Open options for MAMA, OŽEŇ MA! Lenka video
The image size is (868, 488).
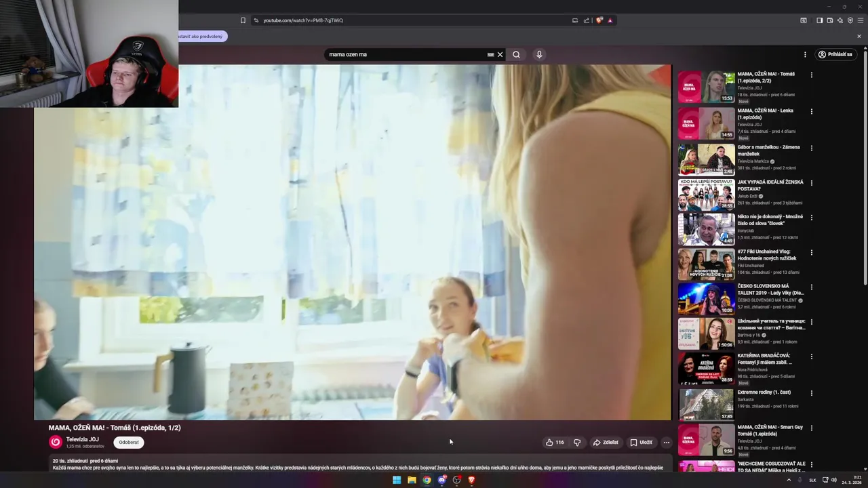coord(811,111)
